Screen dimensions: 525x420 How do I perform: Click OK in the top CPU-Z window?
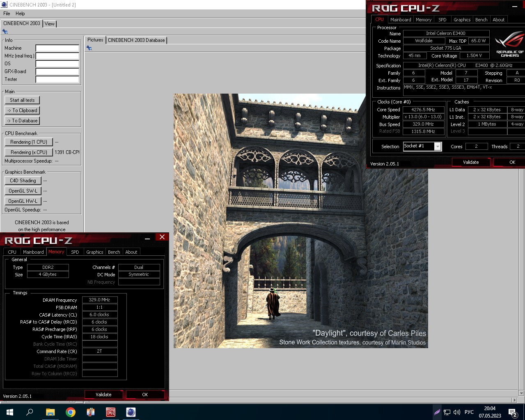click(509, 162)
